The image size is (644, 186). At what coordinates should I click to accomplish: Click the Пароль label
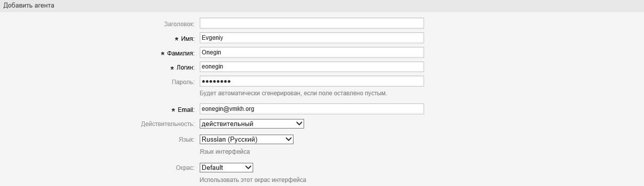184,82
